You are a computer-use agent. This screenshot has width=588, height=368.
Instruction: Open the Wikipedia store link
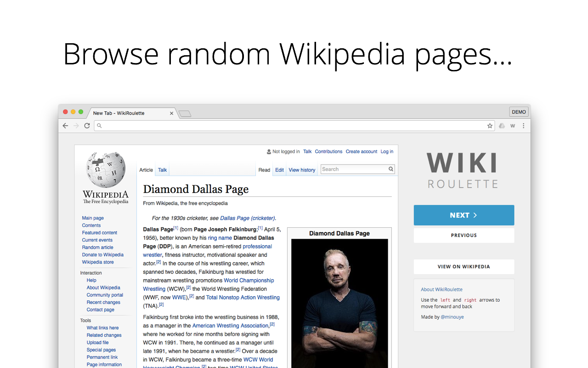[98, 262]
